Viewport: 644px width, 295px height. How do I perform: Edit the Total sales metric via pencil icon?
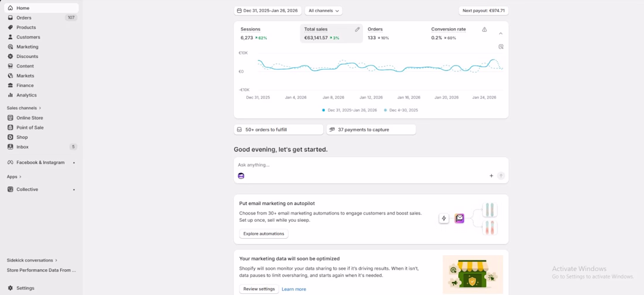[357, 29]
